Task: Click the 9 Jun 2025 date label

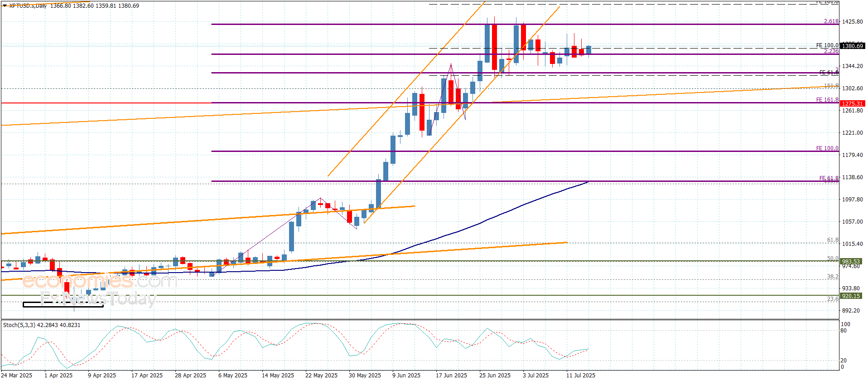Action: pos(406,376)
